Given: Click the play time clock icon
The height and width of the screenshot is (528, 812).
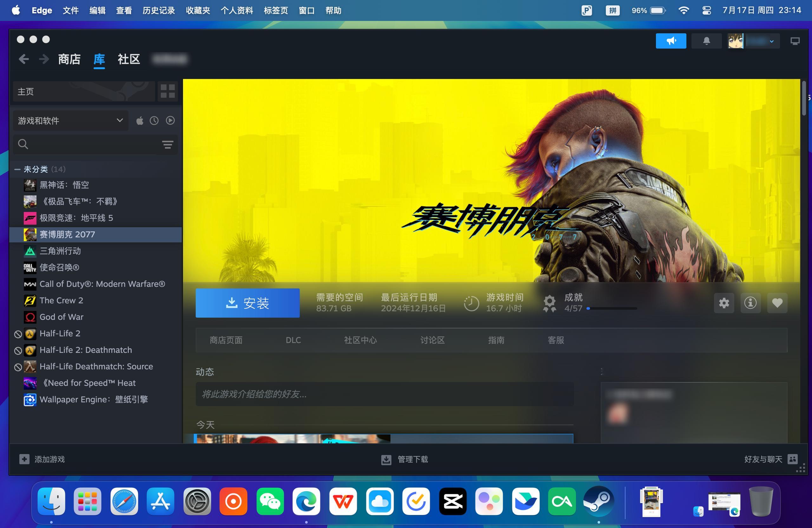Looking at the screenshot, I should click(472, 303).
